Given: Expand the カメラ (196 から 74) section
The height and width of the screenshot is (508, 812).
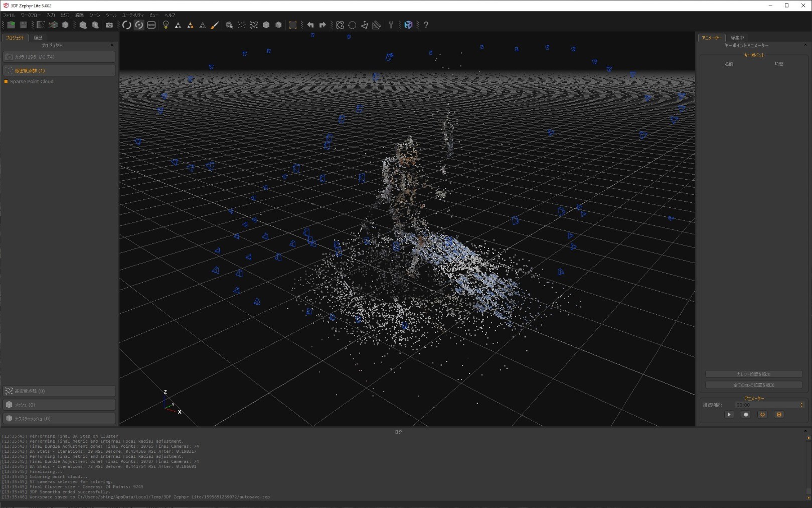Looking at the screenshot, I should (x=59, y=57).
